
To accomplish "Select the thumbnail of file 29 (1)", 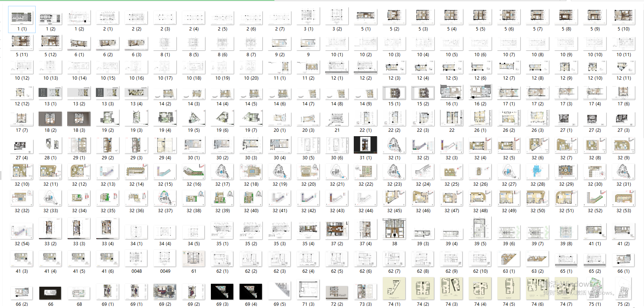I will [x=79, y=145].
